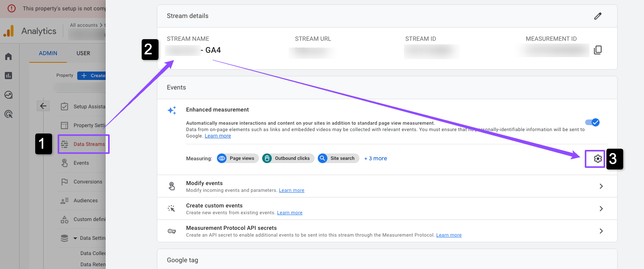Click the setup warning alert icon
Screen dimensions: 644x269
pos(12,8)
